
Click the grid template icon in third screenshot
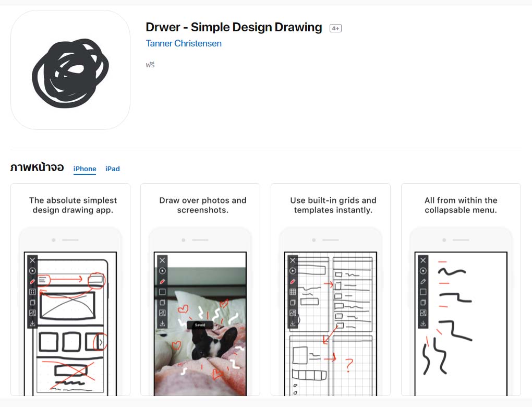pyautogui.click(x=293, y=292)
